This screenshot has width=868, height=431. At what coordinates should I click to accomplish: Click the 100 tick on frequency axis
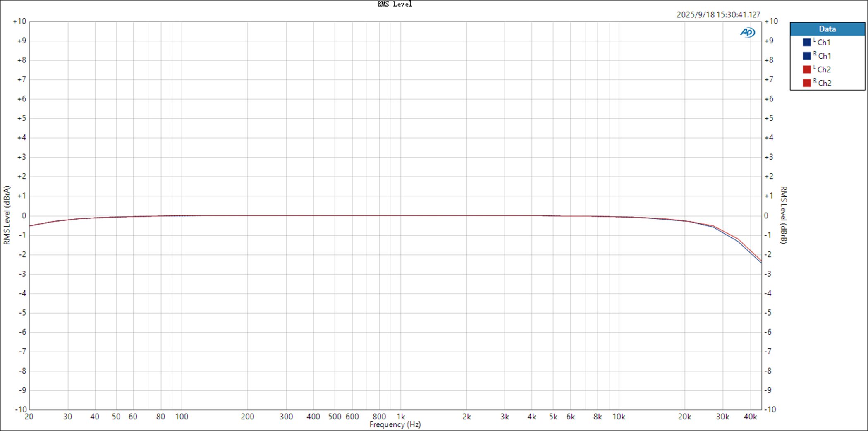182,417
